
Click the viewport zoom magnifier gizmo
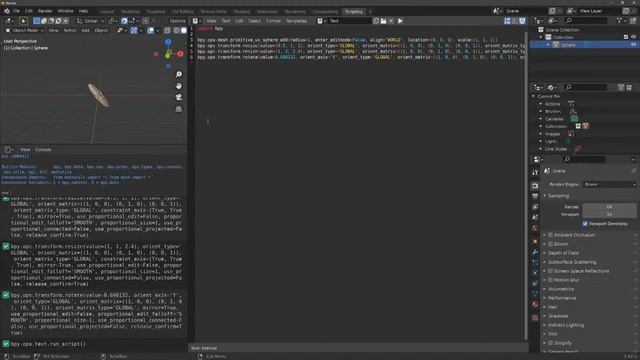click(179, 74)
